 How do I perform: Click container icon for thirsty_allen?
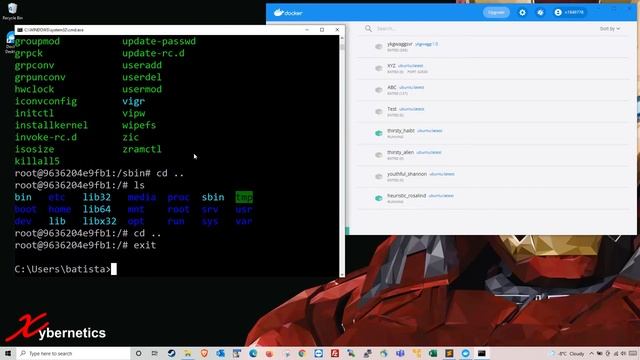379,155
